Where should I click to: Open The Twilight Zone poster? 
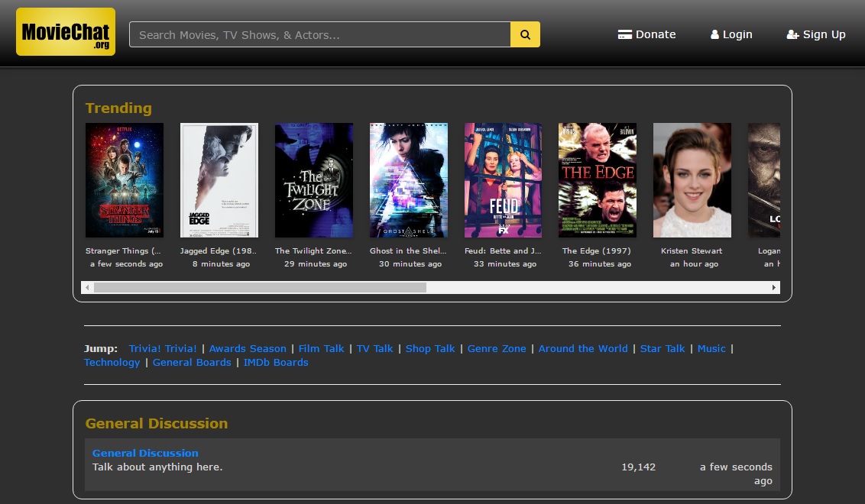point(314,180)
